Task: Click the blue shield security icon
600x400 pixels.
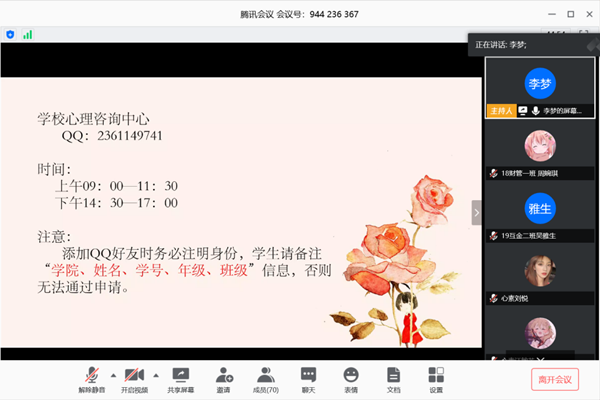Action: pyautogui.click(x=11, y=34)
